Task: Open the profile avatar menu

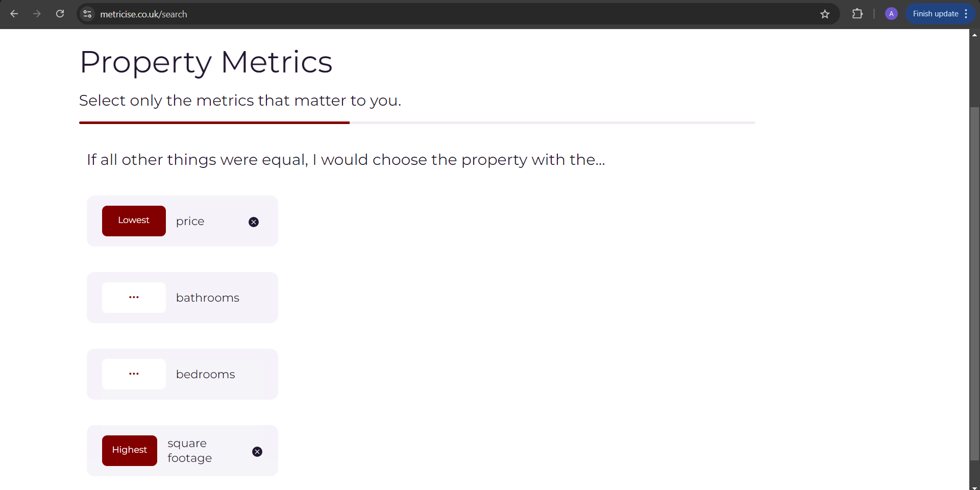Action: coord(891,14)
